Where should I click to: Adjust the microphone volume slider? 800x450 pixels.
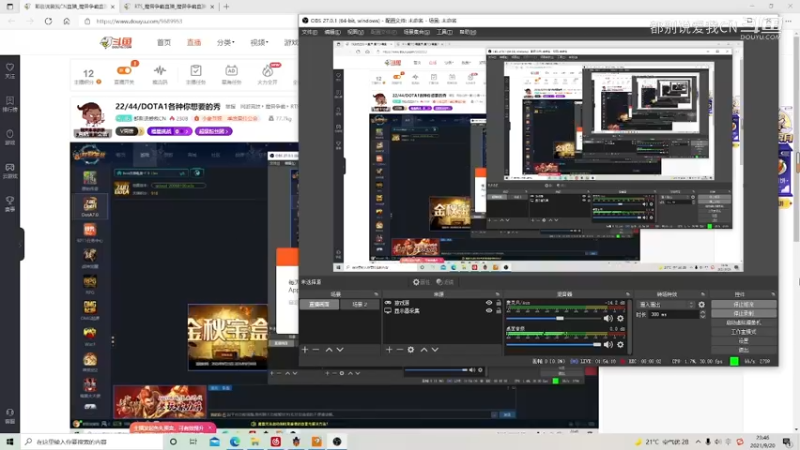[x=554, y=318]
